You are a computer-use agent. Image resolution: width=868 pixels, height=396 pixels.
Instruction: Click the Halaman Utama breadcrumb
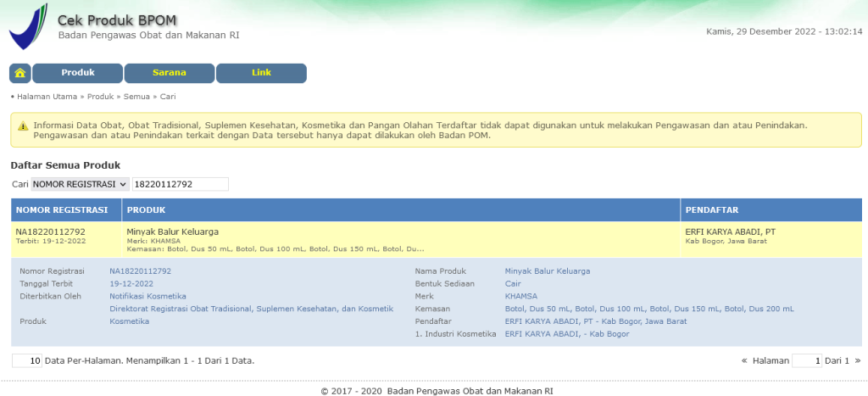[x=47, y=97]
